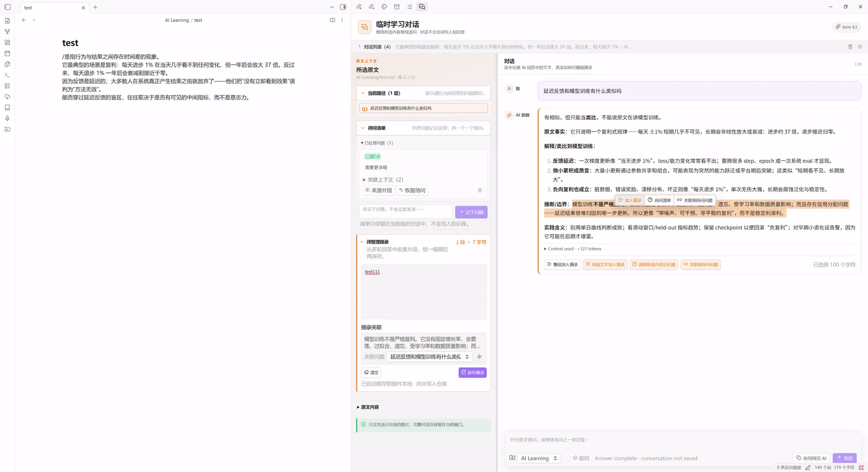This screenshot has width=868, height=472.
Task: Switch to the backlinks sidebar tab
Action: click(359, 7)
